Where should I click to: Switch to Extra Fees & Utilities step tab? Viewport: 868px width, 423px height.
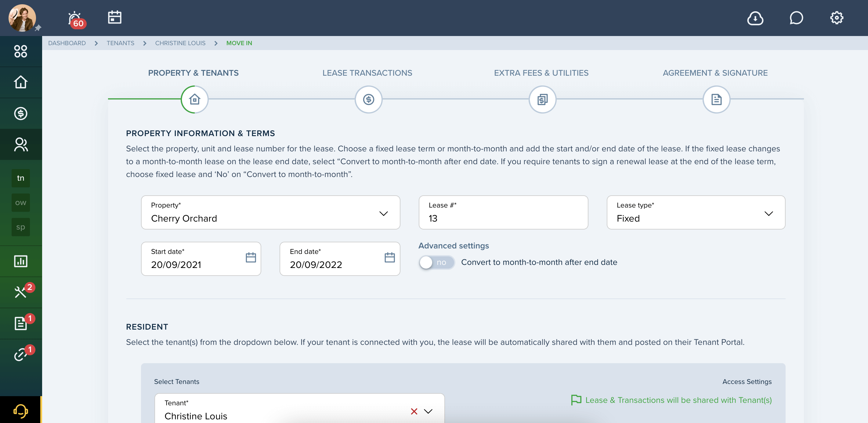[541, 73]
